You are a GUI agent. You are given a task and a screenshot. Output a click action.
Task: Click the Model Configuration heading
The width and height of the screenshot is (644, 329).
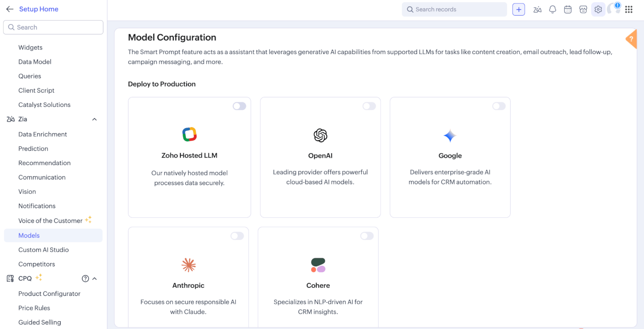click(172, 38)
